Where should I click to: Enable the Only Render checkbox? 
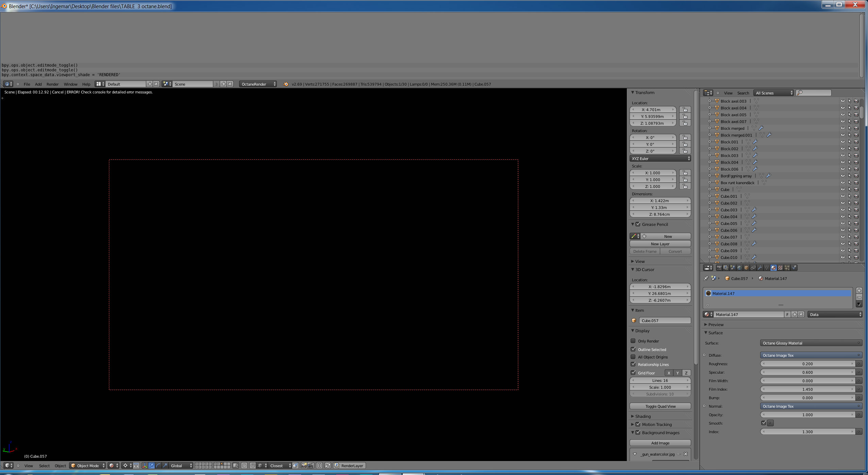(633, 341)
